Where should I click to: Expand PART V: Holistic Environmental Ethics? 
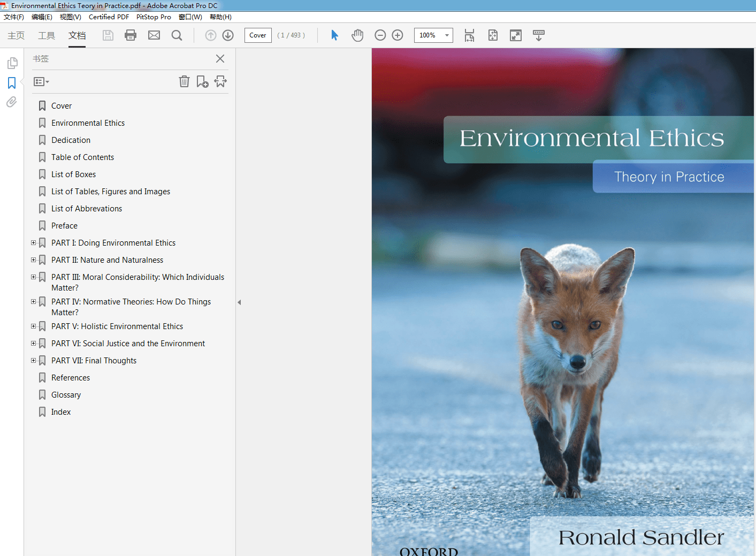(33, 326)
